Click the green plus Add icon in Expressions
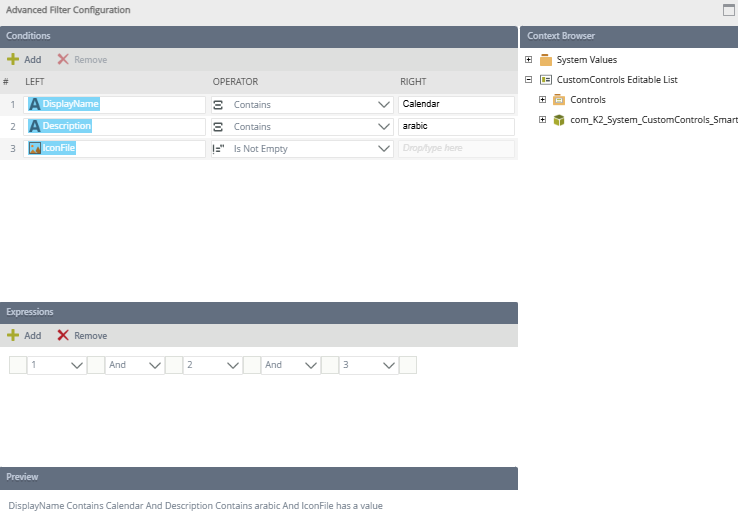738x529 pixels. tap(13, 335)
